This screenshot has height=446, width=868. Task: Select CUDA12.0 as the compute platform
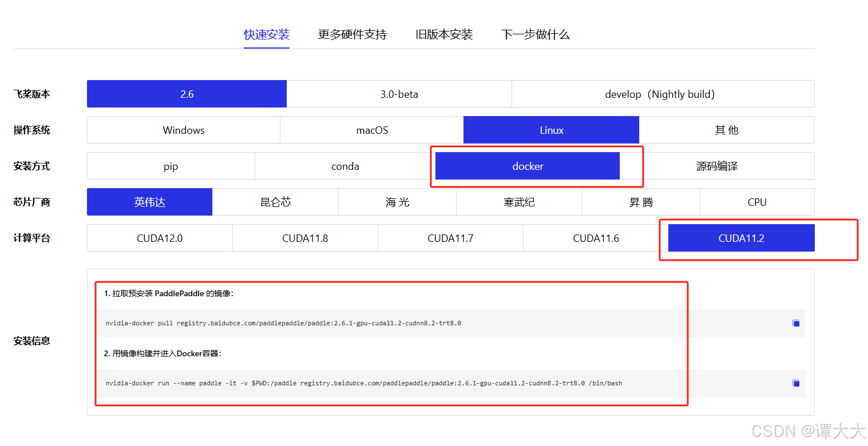coord(160,238)
